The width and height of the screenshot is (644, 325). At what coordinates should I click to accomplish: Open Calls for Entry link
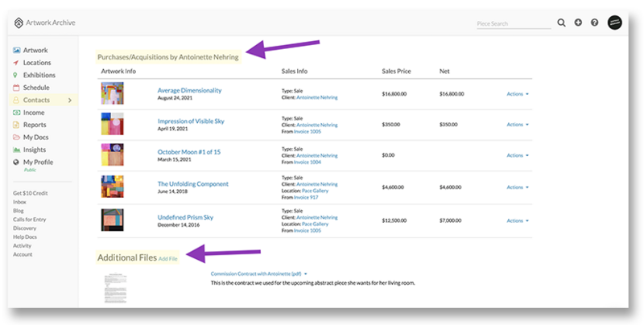[x=30, y=220]
